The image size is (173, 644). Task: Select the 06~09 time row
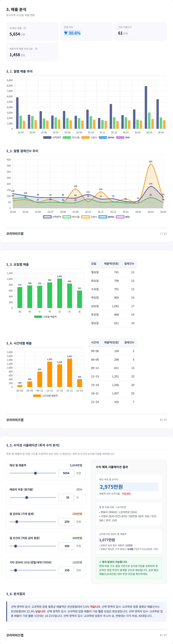113,360
